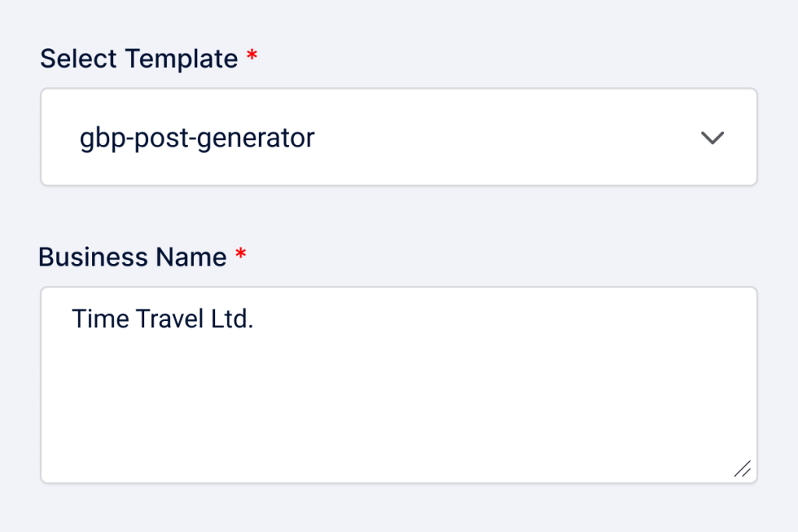
Task: Click the gbp-post-generator selected value
Action: pyautogui.click(x=197, y=139)
